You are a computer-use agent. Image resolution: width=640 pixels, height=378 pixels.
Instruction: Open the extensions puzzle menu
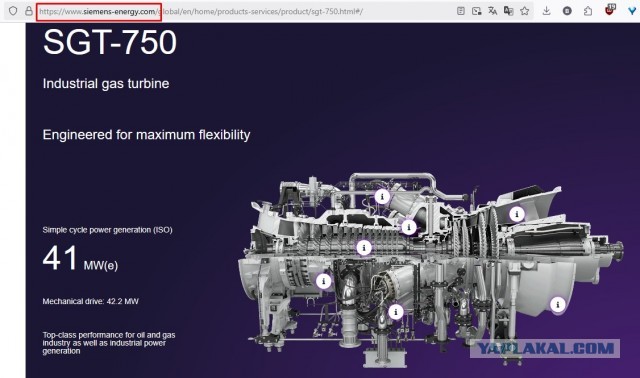(x=588, y=11)
